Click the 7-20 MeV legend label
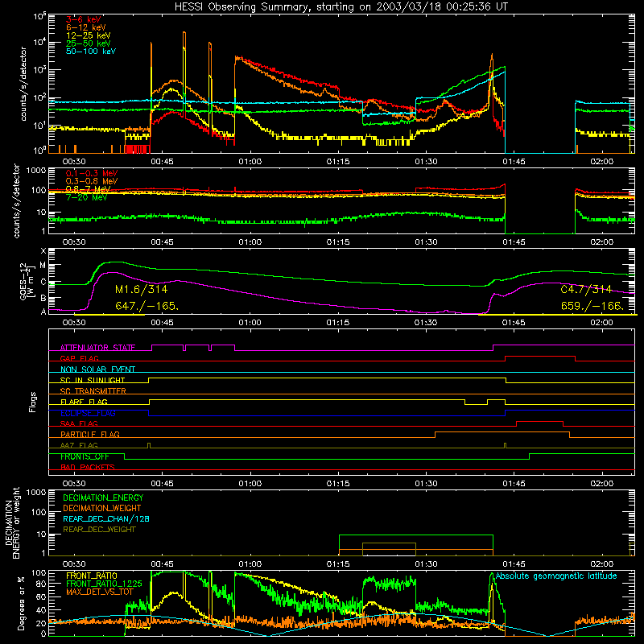Screen dimensions: 644x644 click(87, 197)
